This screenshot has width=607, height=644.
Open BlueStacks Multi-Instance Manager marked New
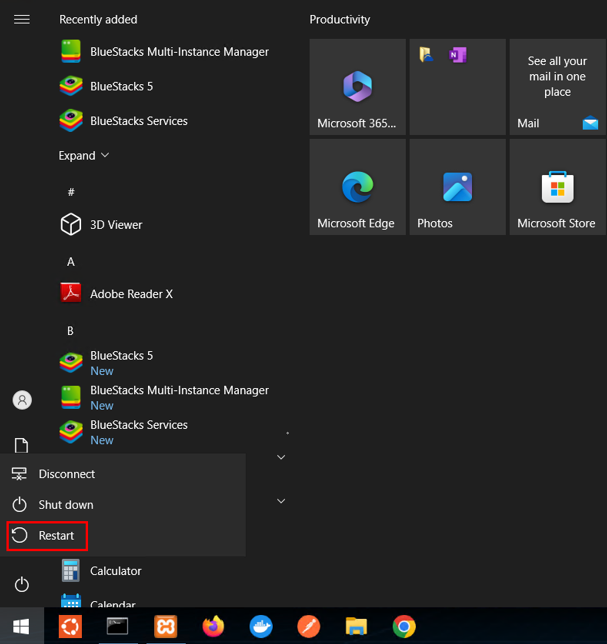coord(164,397)
